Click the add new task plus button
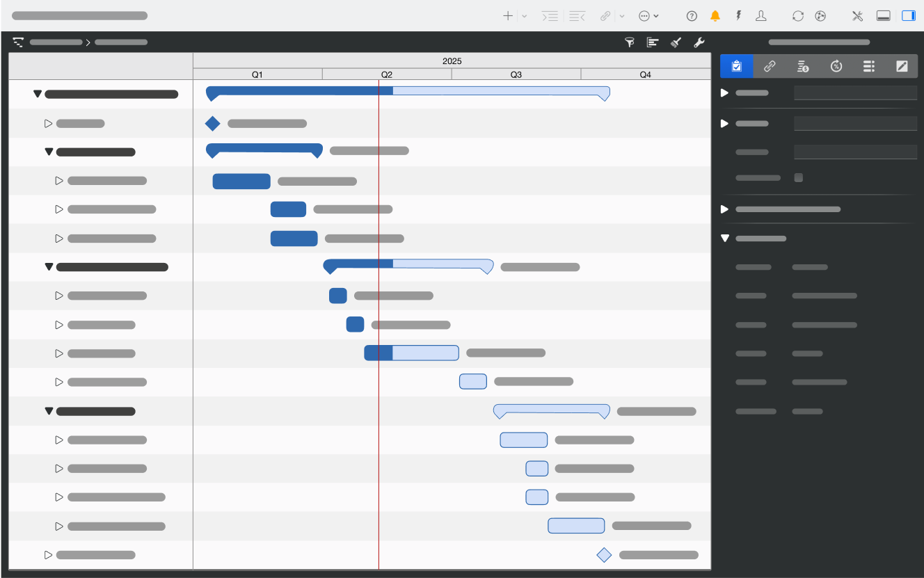924x578 pixels. pos(508,15)
